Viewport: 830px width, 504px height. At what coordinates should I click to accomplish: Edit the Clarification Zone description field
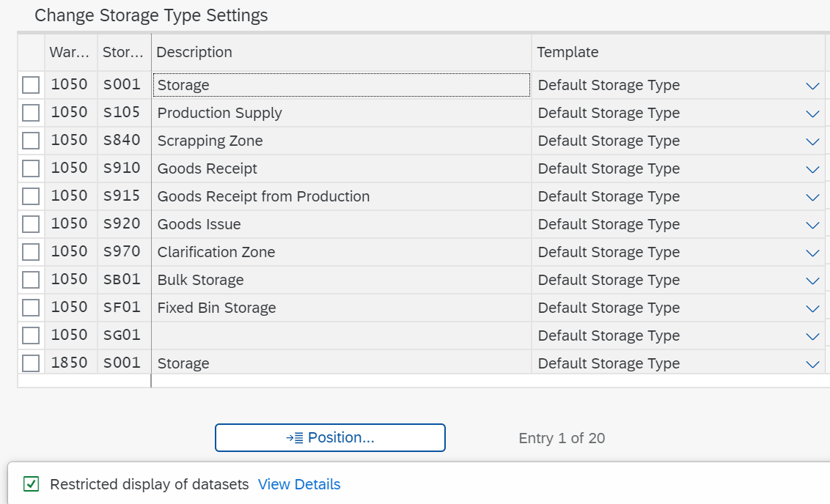342,252
